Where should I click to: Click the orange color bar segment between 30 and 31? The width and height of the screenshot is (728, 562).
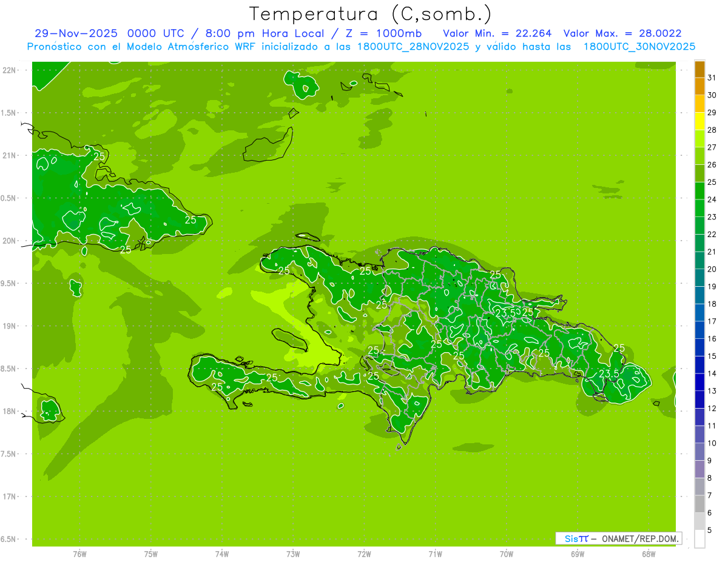point(699,87)
